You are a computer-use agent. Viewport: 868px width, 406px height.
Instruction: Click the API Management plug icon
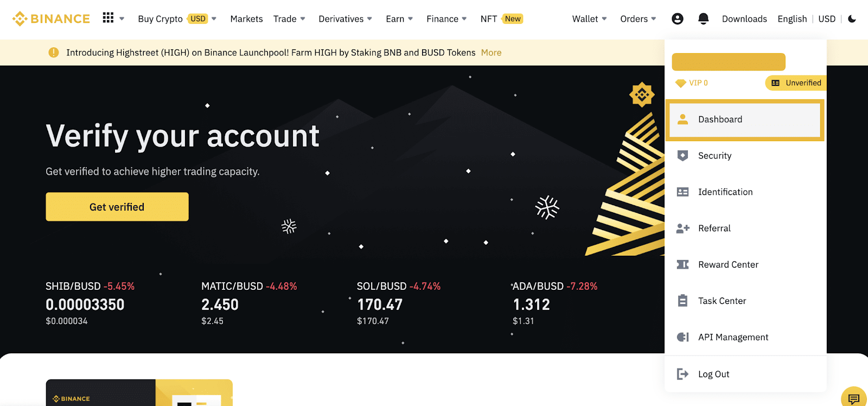pos(683,337)
